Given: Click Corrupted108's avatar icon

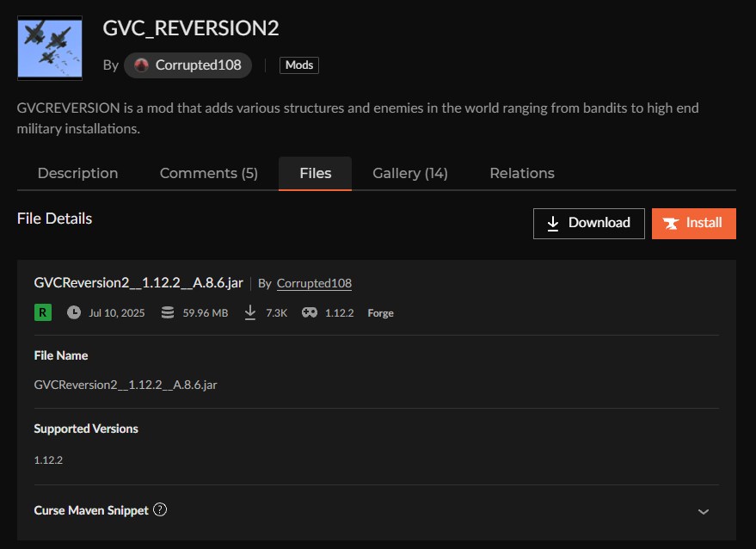Looking at the screenshot, I should click(140, 65).
